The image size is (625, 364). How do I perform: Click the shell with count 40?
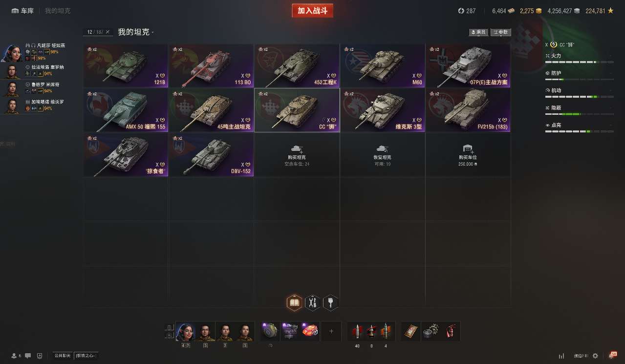click(357, 331)
